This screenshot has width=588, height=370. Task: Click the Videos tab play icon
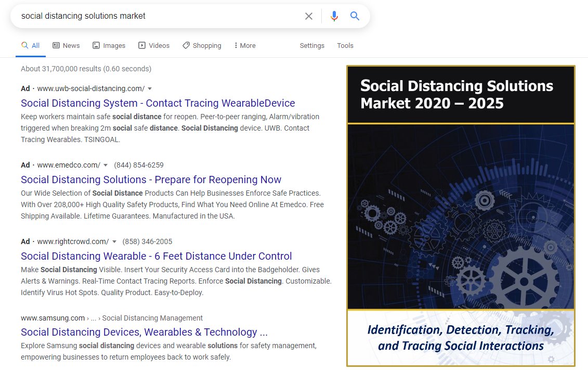(142, 45)
